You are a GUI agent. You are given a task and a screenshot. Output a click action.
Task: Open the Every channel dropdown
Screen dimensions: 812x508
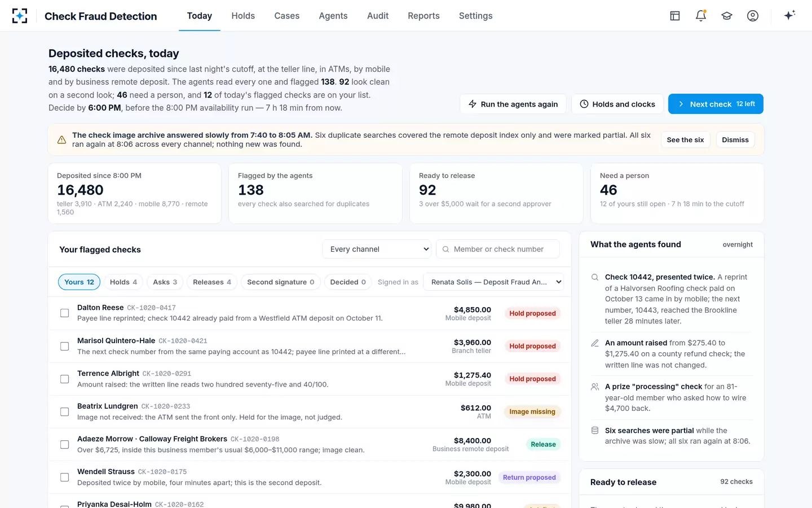(x=377, y=249)
